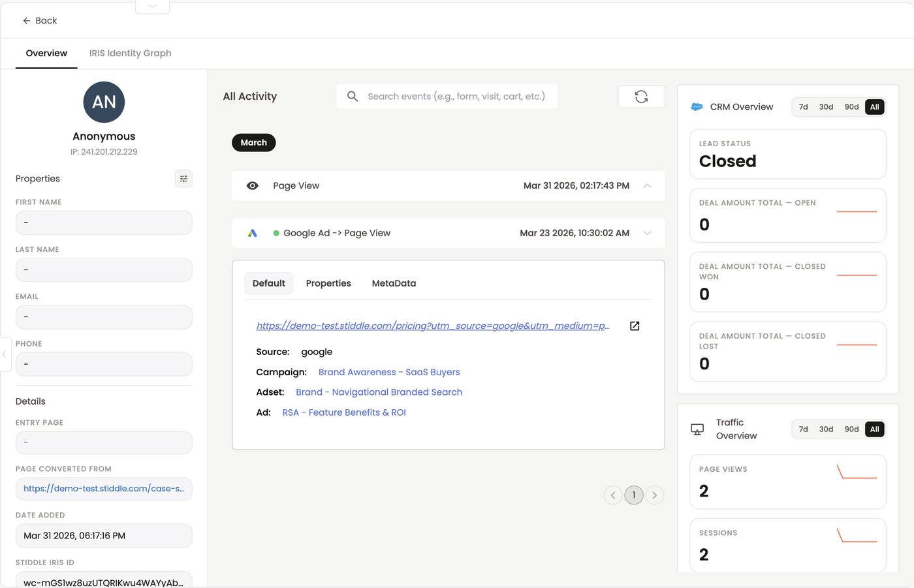Set Traffic Overview range to 30d

pos(826,429)
